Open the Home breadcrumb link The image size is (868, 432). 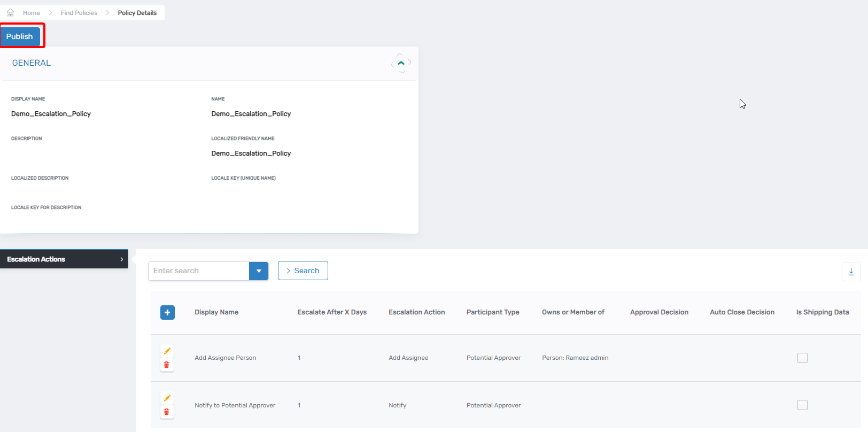point(32,13)
